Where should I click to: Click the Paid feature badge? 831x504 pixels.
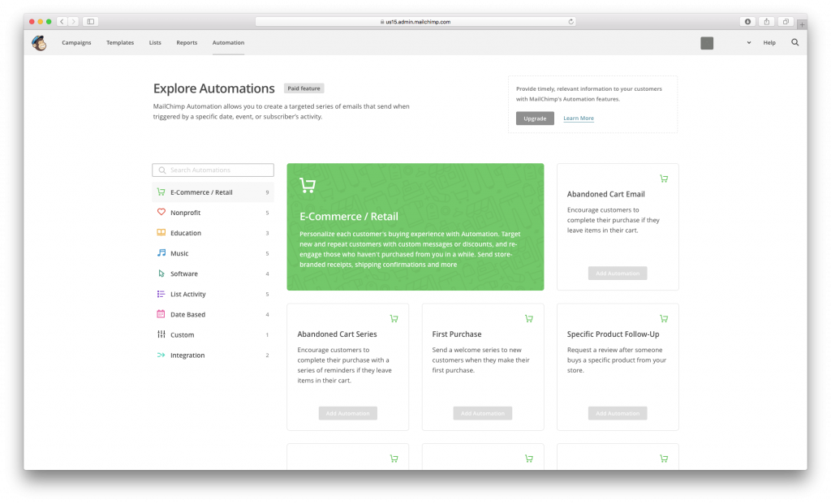(x=304, y=88)
